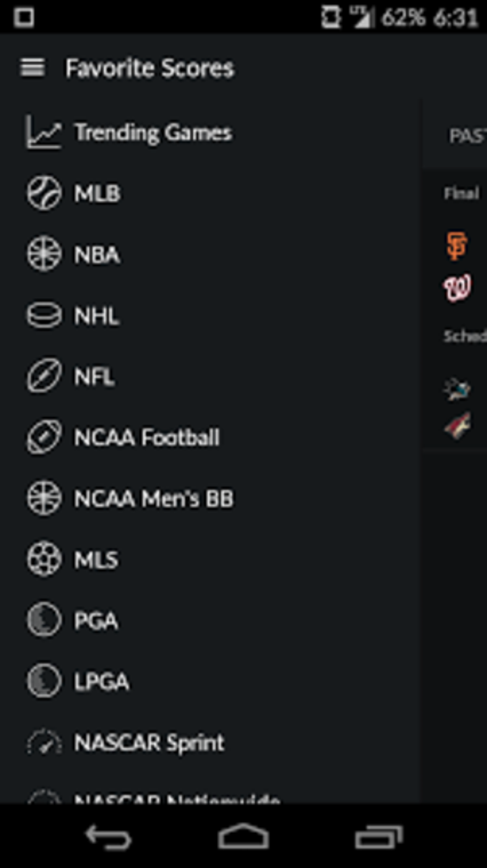Tap the NBA basketball icon

coord(43,254)
